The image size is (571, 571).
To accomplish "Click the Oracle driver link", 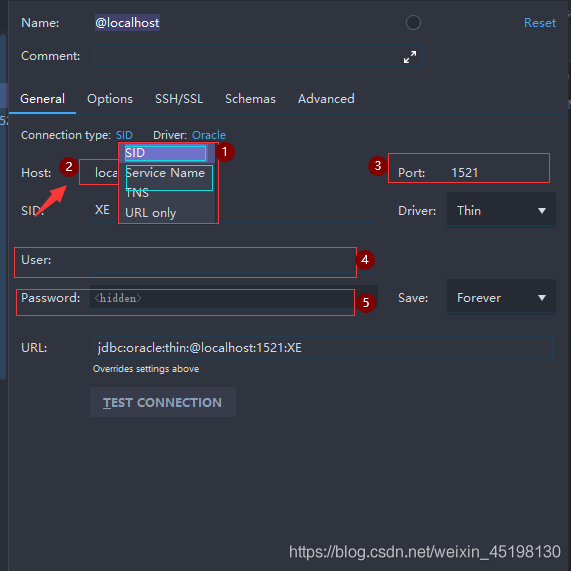I will [209, 135].
